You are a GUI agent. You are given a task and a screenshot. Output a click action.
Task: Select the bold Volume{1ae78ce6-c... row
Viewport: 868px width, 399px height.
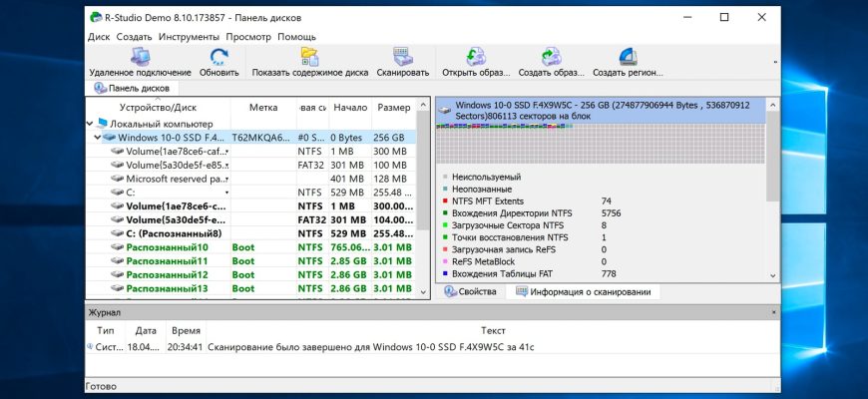(x=250, y=205)
